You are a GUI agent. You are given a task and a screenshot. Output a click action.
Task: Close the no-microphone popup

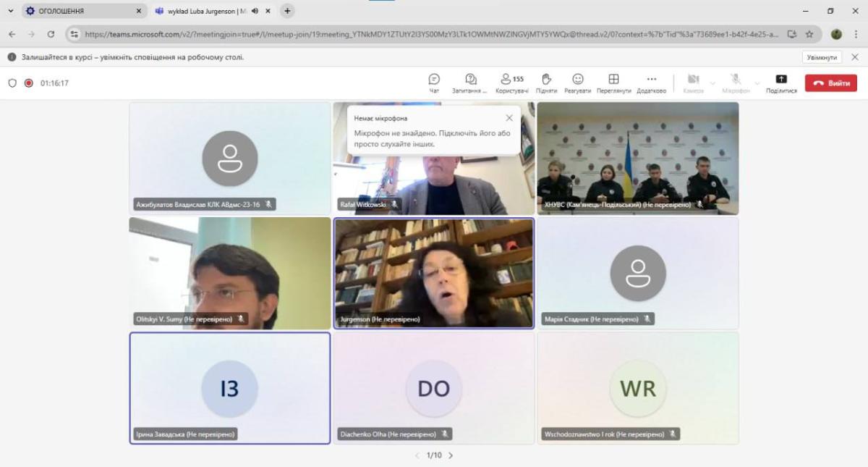[x=509, y=118]
